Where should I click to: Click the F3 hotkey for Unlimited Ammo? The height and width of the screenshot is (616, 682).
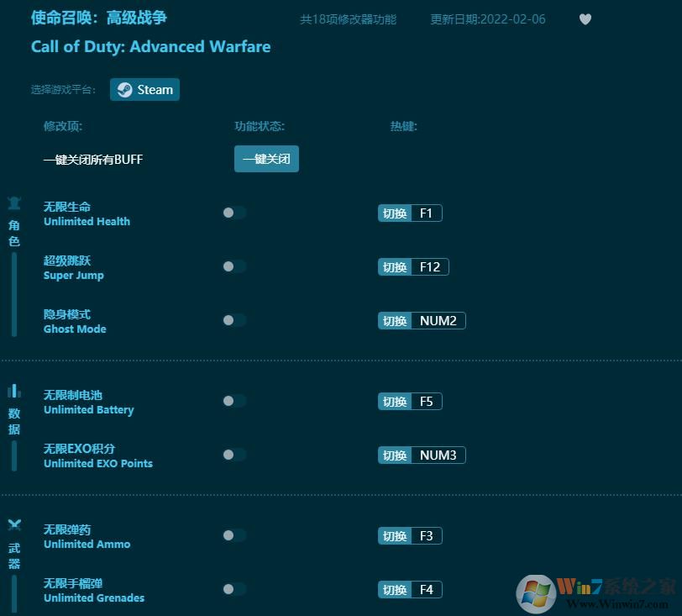coord(426,536)
